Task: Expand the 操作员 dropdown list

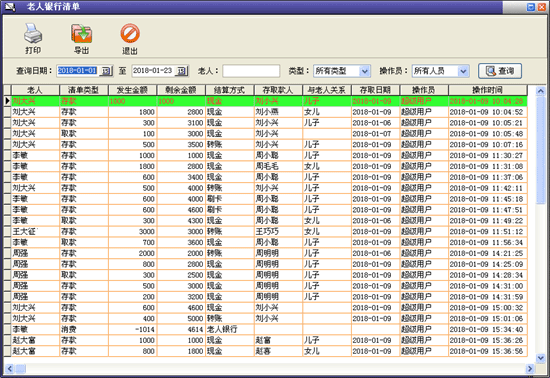Action: point(463,71)
